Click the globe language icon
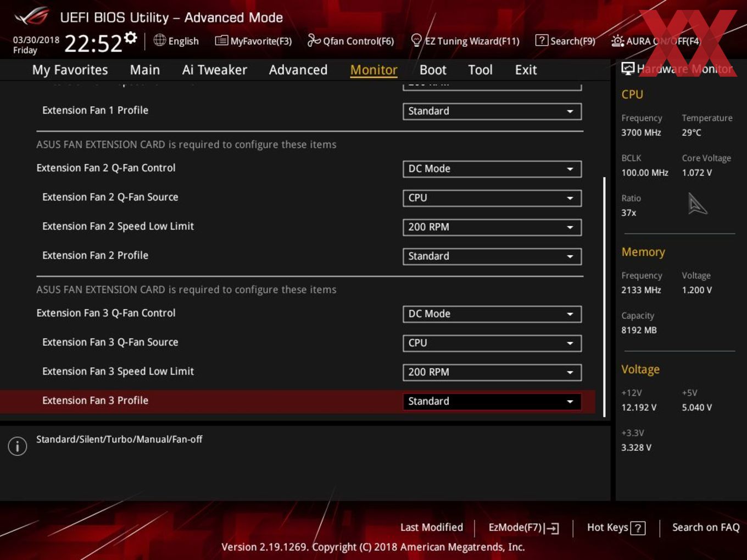This screenshot has height=560, width=747. (x=159, y=40)
